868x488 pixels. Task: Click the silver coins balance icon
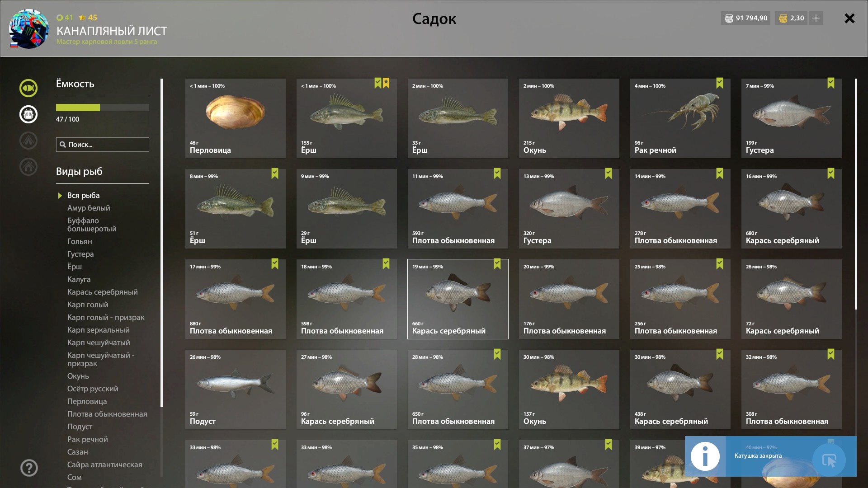click(x=729, y=18)
